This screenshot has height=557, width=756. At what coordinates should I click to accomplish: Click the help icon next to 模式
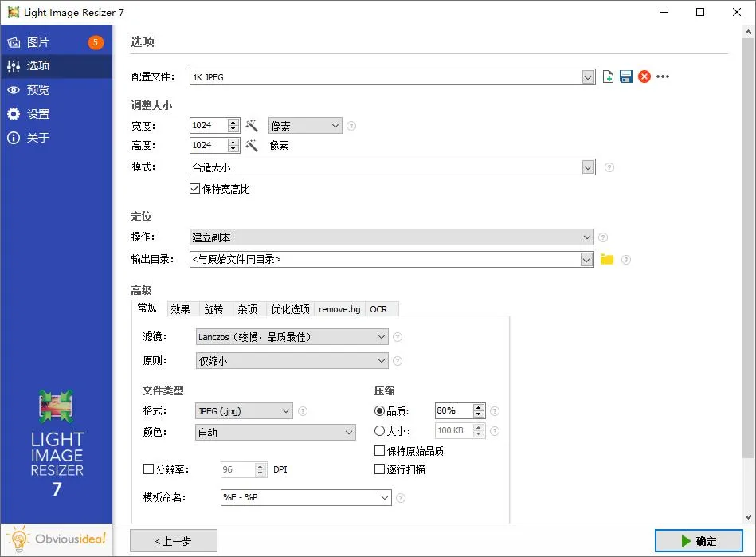click(609, 167)
